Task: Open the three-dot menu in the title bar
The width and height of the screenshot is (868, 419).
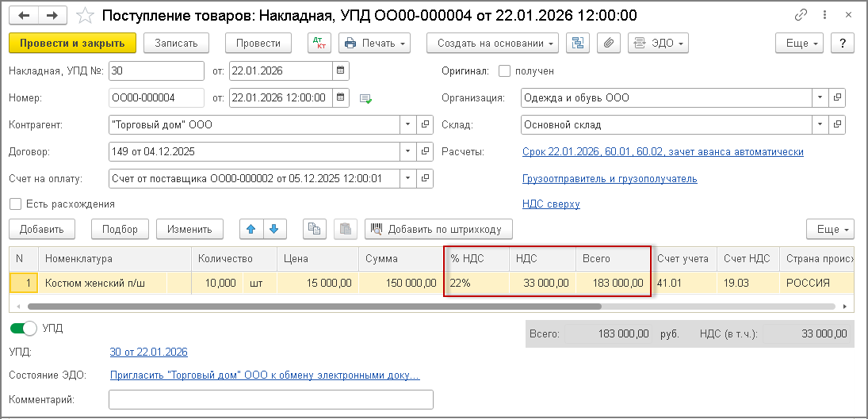Action: [x=825, y=16]
